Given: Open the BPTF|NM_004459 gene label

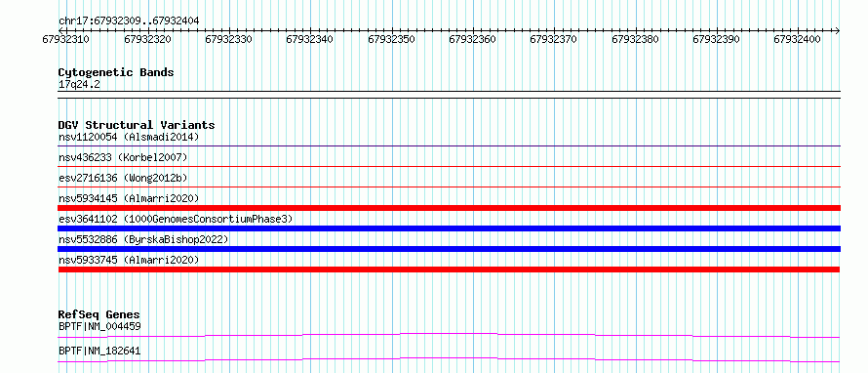Looking at the screenshot, I should [99, 326].
